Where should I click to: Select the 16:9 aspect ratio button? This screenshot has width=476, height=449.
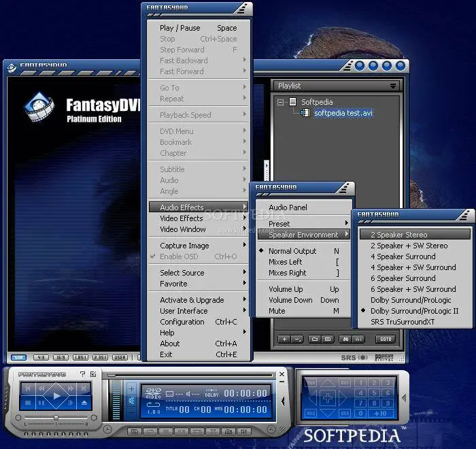(60, 358)
